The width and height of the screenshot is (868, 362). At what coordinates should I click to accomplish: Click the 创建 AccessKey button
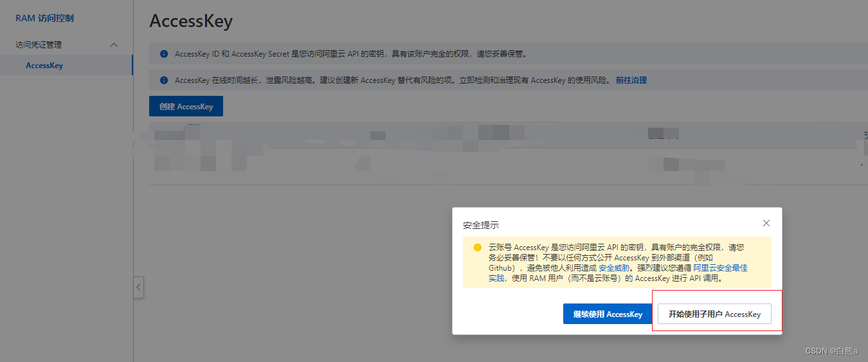[x=186, y=106]
